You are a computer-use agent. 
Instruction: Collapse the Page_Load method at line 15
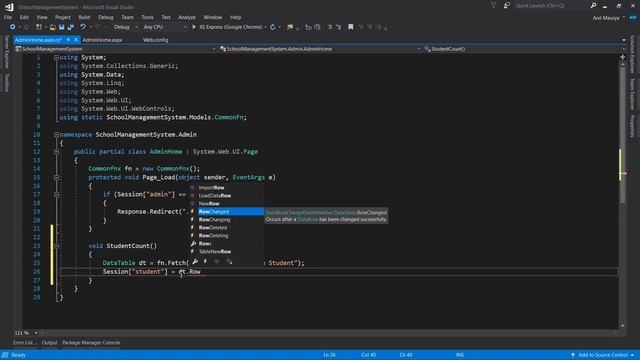click(x=56, y=178)
